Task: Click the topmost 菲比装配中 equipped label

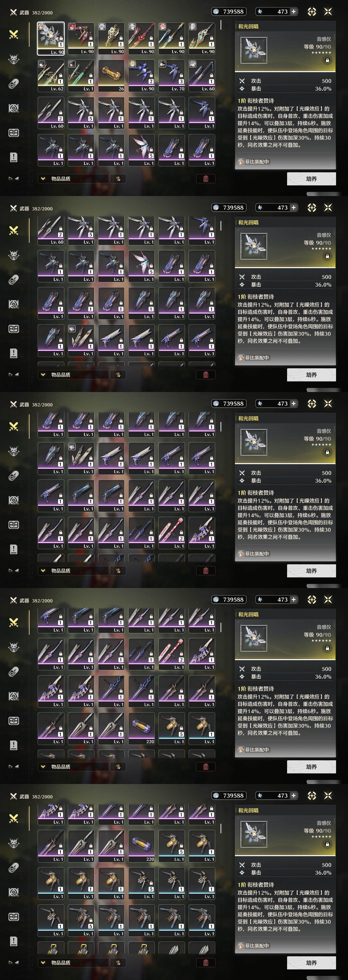Action: [x=253, y=162]
